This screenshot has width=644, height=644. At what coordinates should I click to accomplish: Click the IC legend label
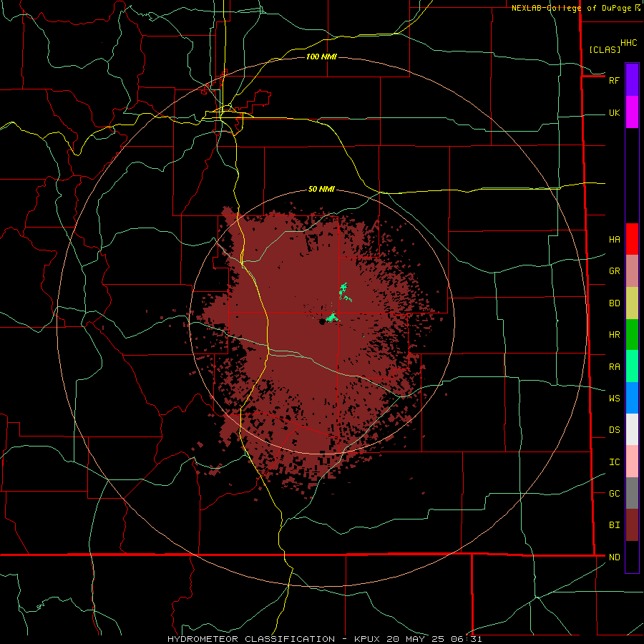[x=614, y=462]
